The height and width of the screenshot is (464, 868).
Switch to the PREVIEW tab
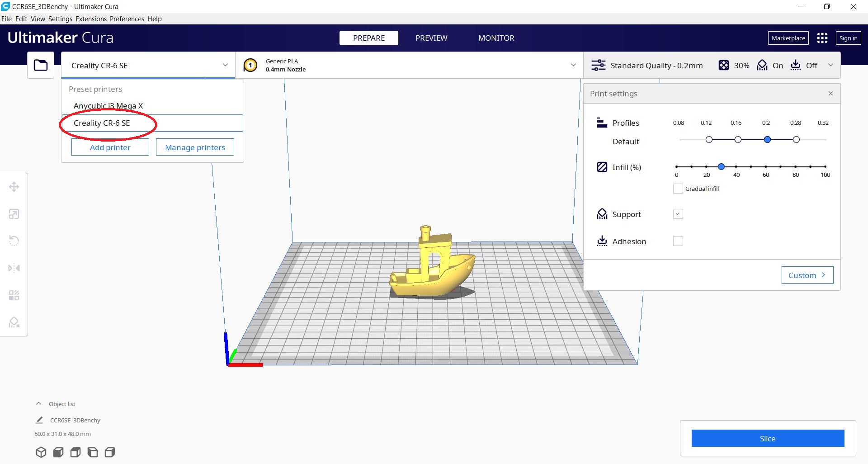pyautogui.click(x=431, y=38)
